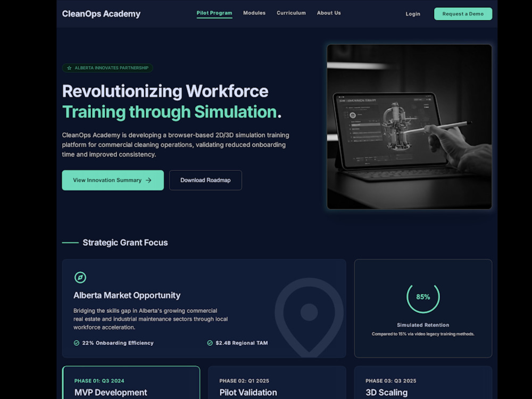Select the Phase 03 3D Scaling card
Screen dimensions: 532x399
pyautogui.click(x=423, y=383)
